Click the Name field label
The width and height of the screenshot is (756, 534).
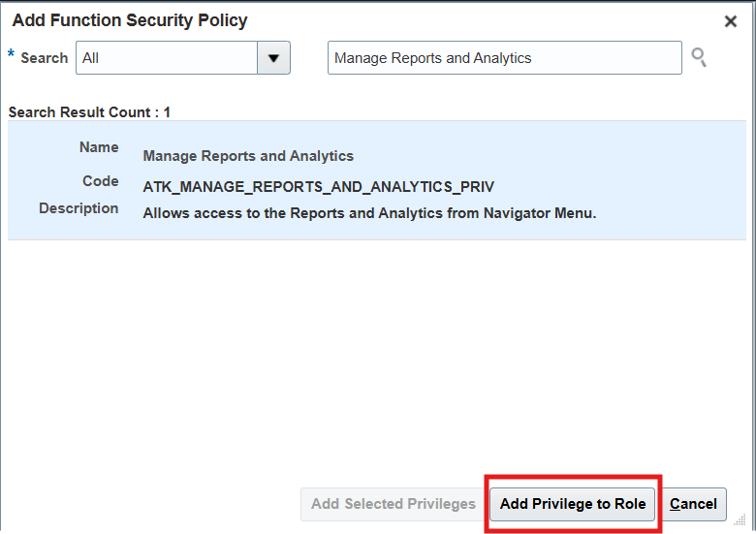click(99, 147)
